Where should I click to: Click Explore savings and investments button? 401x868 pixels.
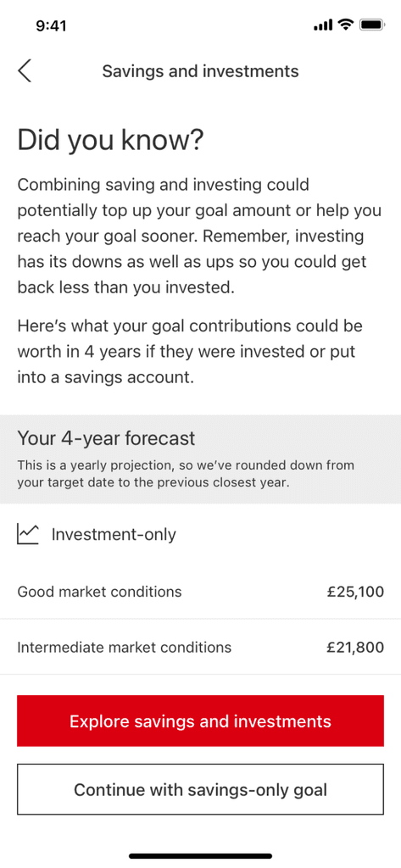pyautogui.click(x=200, y=721)
